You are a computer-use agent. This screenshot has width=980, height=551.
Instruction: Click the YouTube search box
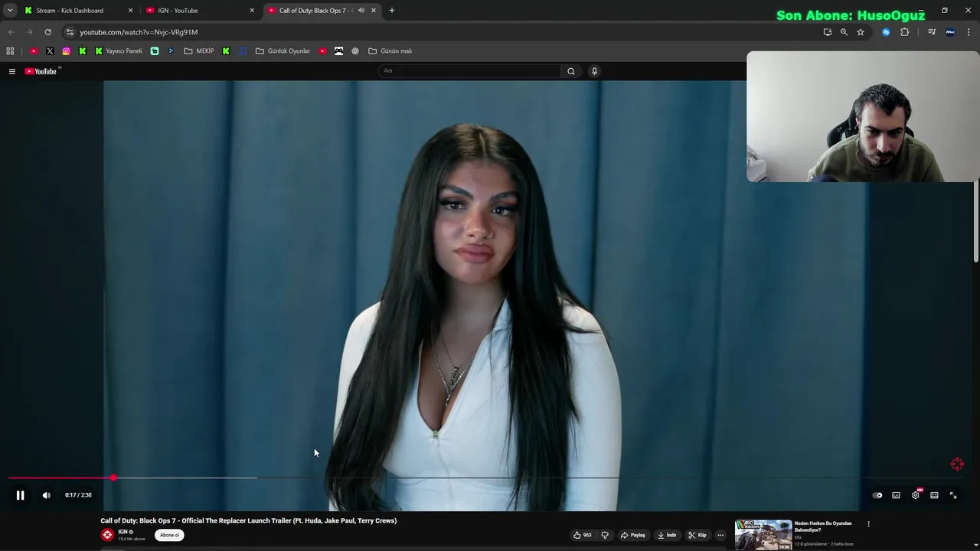click(x=470, y=71)
